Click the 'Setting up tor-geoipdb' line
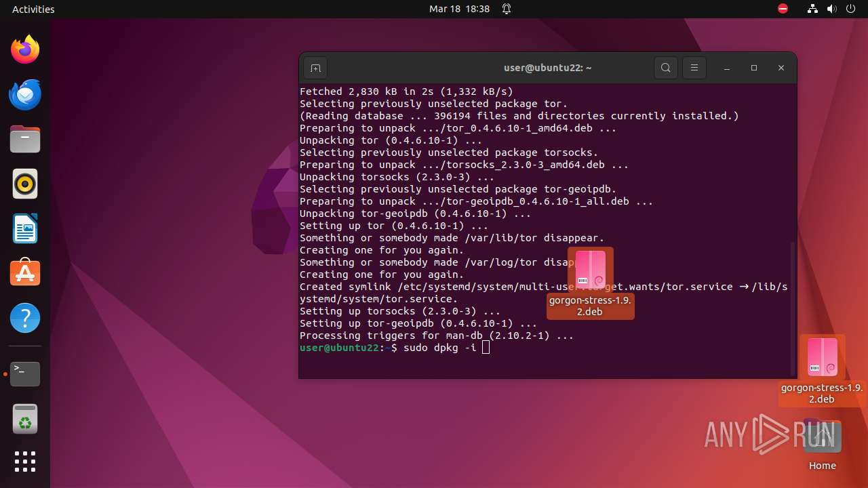868x488 pixels. 418,323
